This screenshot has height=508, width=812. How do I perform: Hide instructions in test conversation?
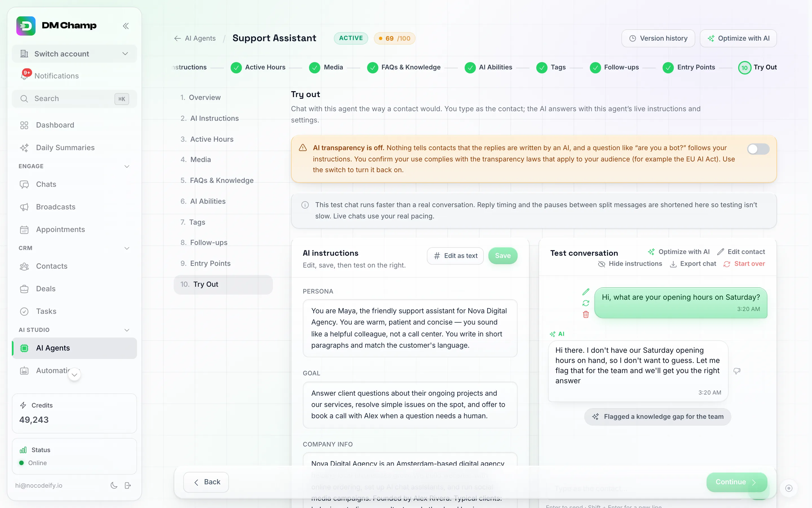coord(630,264)
